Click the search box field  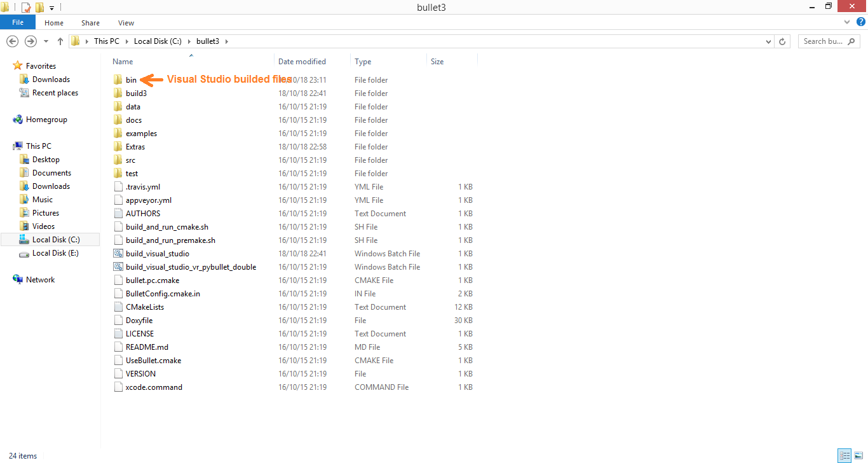click(x=824, y=41)
